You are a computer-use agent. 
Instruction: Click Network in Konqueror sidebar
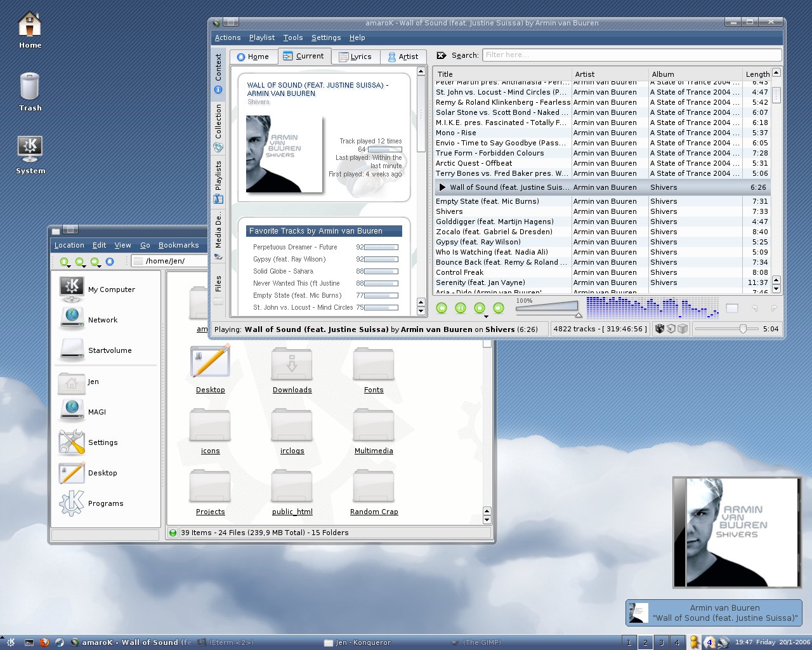coord(88,320)
